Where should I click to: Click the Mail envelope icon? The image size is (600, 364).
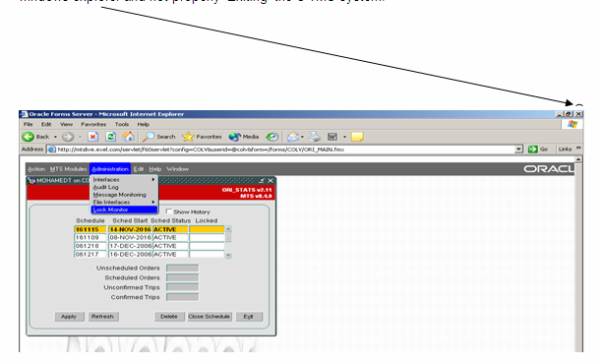293,137
